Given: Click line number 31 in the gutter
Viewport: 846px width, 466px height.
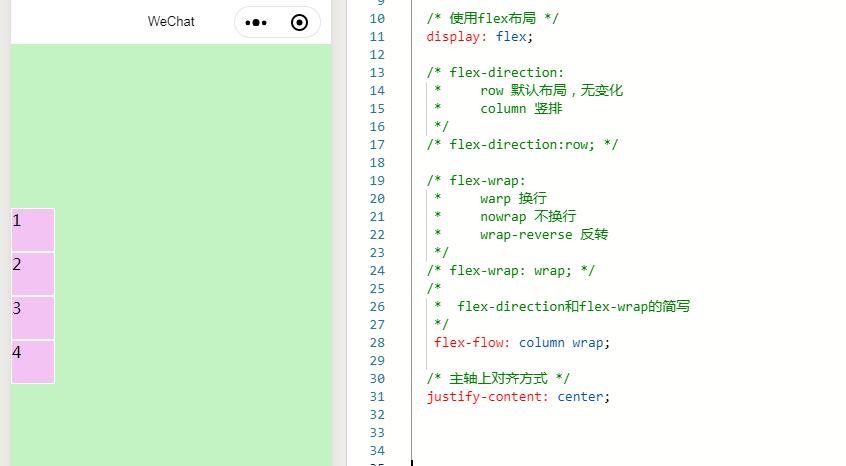Looking at the screenshot, I should [377, 396].
